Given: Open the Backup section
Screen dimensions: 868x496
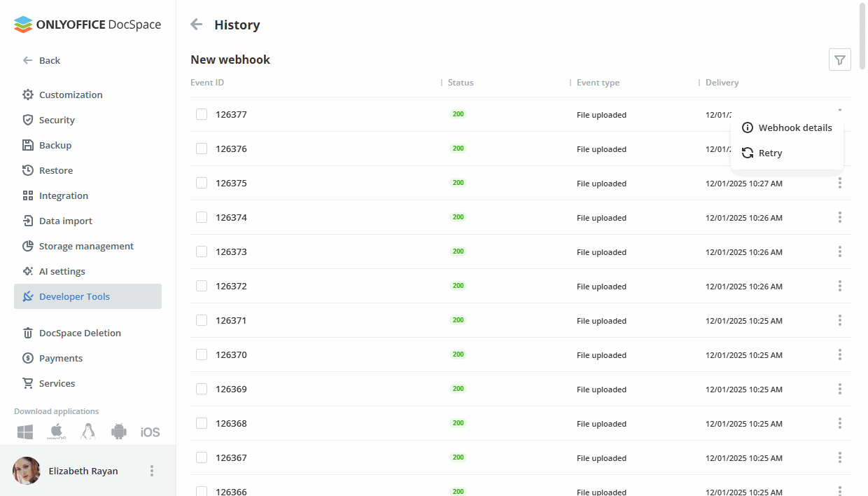Looking at the screenshot, I should coord(55,145).
